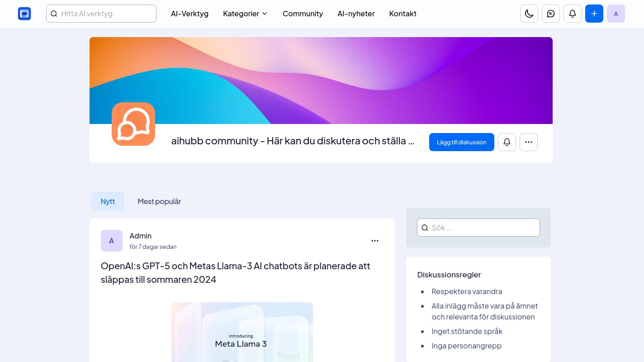Open notifications bell in the top navbar
The width and height of the screenshot is (644, 362).
573,14
